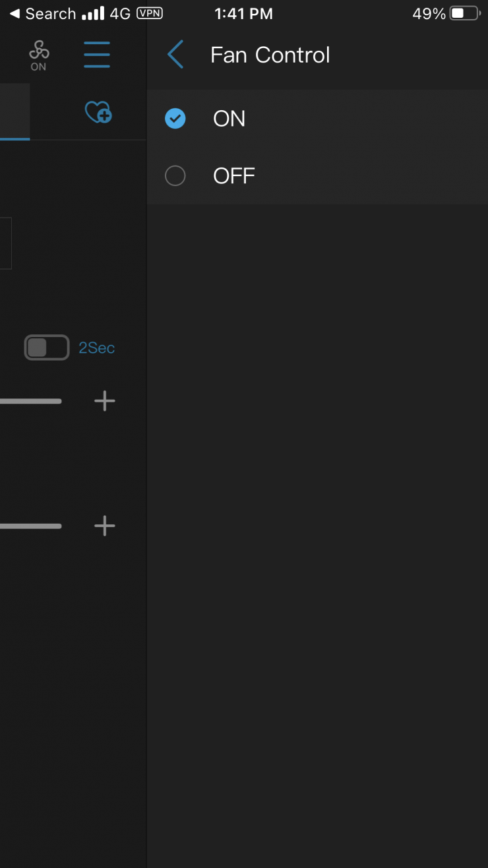The width and height of the screenshot is (488, 868).
Task: Choose the ON fan option row
Action: coord(317,119)
